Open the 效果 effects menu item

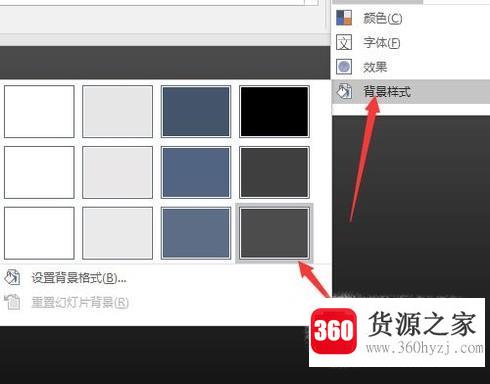[x=411, y=67]
